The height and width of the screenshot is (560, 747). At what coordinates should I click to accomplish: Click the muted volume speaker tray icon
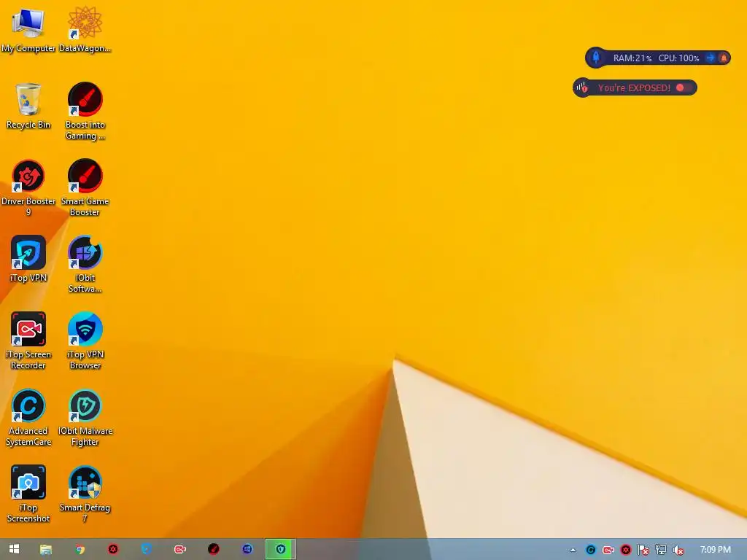pos(678,550)
